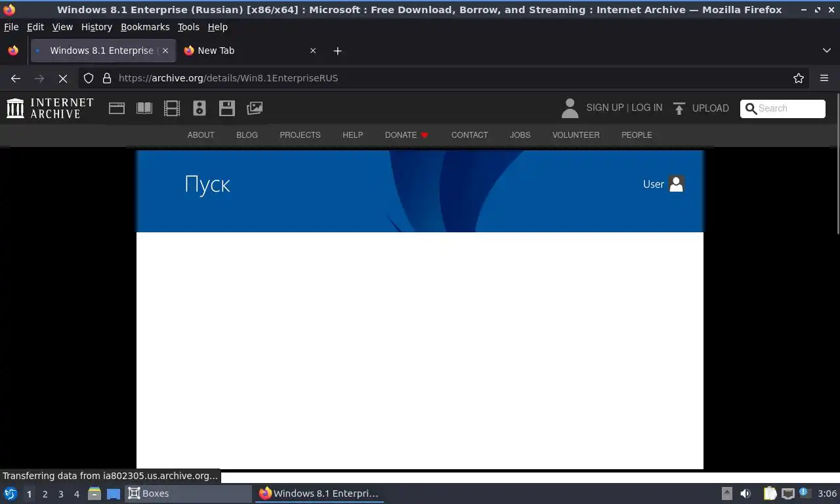Open the Tools menu
Screen dimensions: 840x504
(188, 27)
